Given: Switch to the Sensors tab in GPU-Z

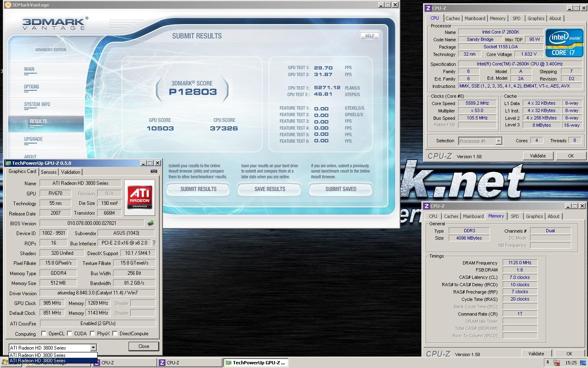Looking at the screenshot, I should tap(49, 172).
